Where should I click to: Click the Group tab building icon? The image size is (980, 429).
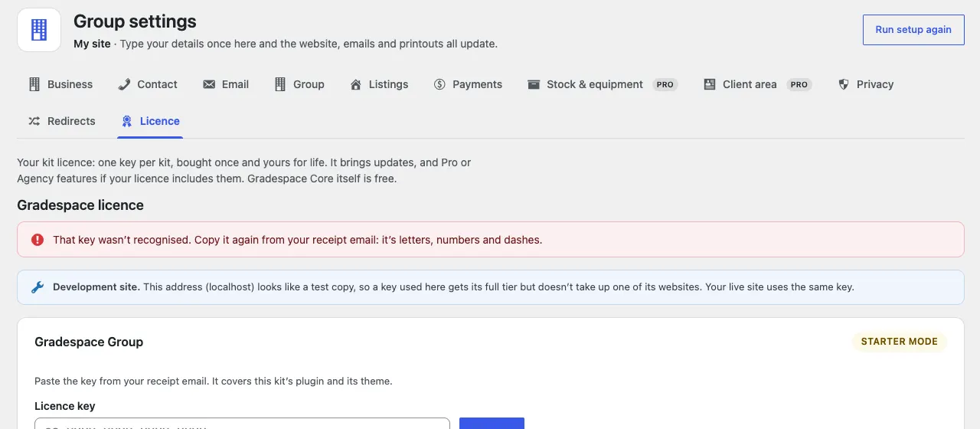tap(280, 84)
